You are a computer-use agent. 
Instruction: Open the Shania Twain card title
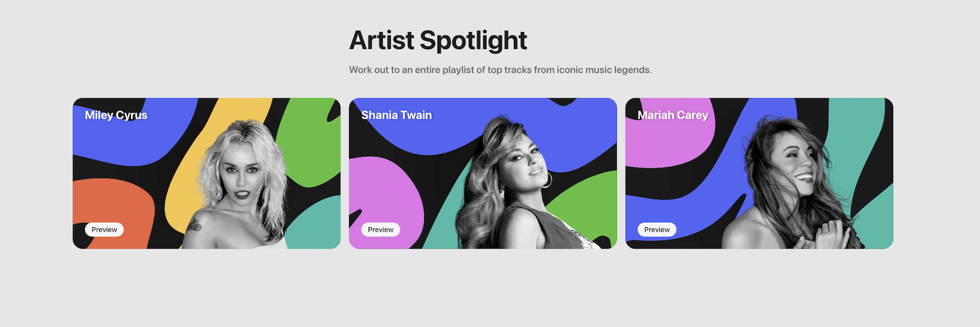(x=396, y=115)
